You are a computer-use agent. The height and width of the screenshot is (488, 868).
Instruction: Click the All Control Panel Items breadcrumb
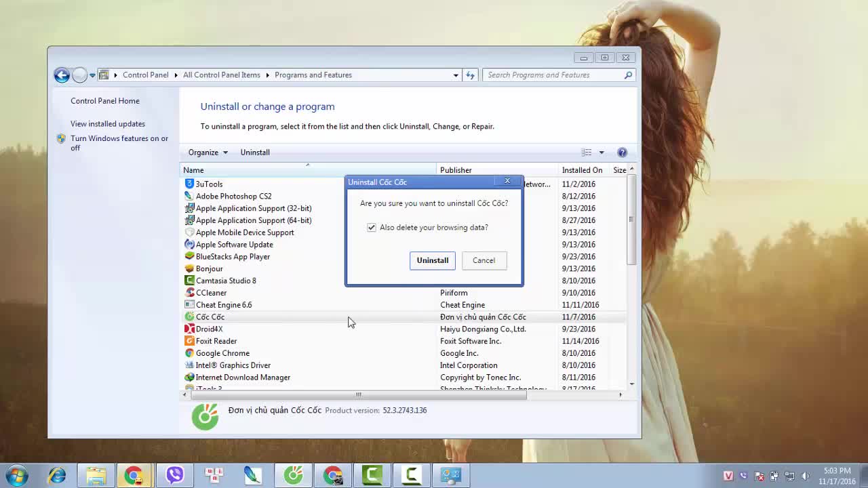coord(222,75)
